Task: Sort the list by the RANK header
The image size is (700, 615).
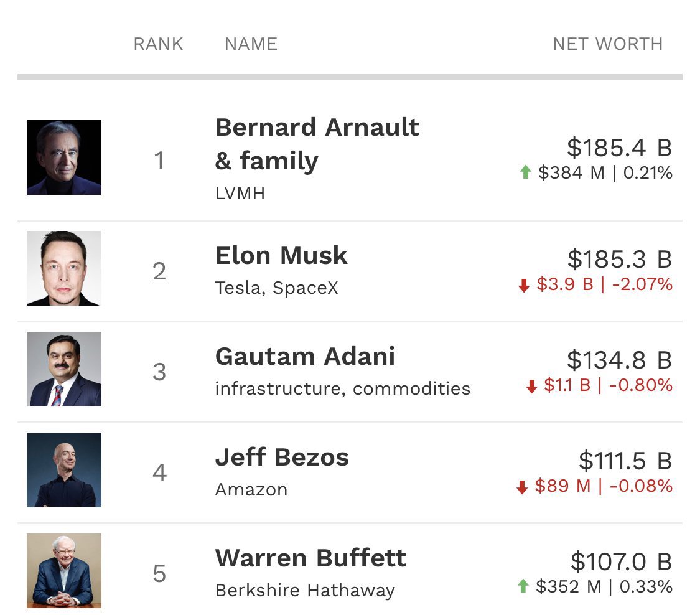Action: [158, 44]
